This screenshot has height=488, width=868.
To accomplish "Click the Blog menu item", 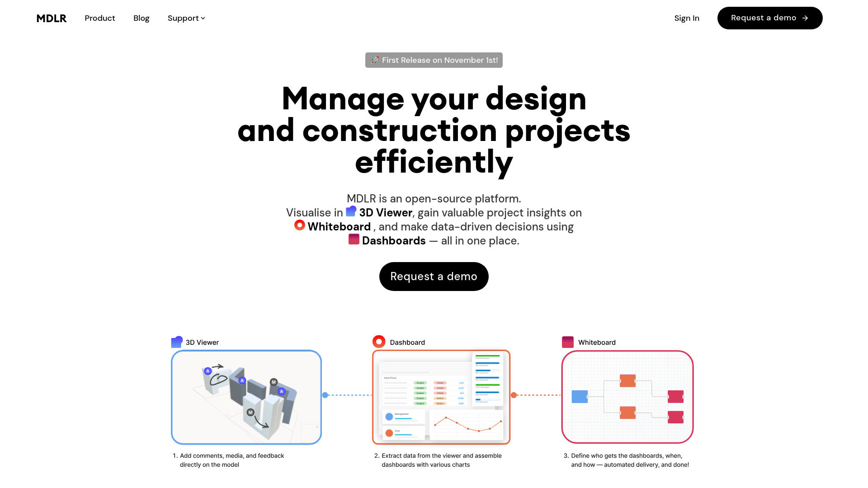I will (x=142, y=18).
